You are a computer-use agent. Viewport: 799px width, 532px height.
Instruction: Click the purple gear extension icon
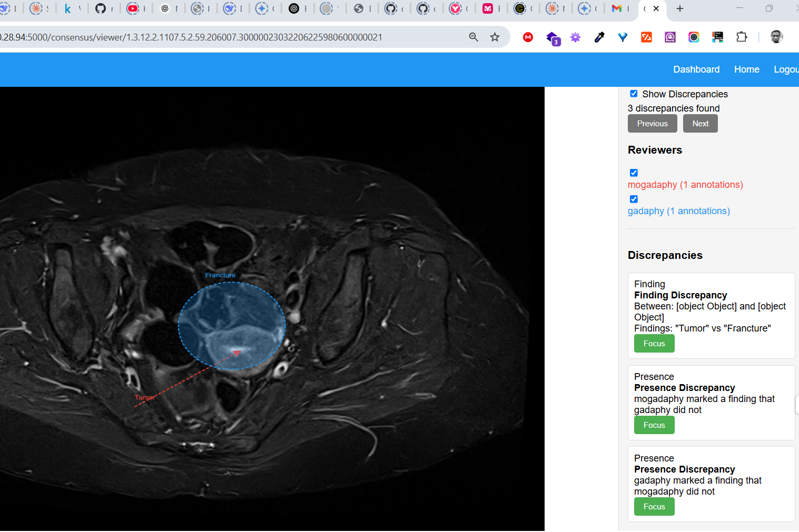[576, 37]
